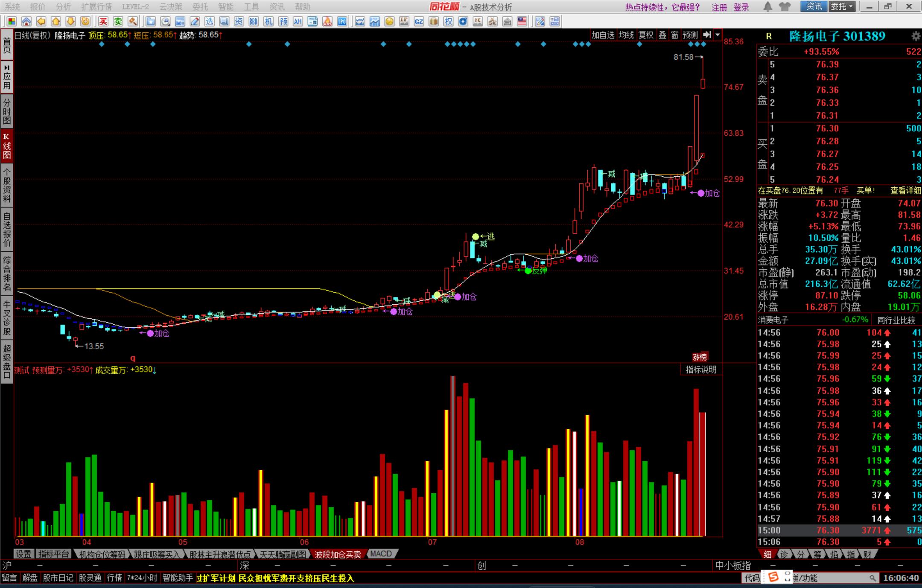Toggle 复权 price adjustment button
This screenshot has height=588, width=922.
[646, 35]
